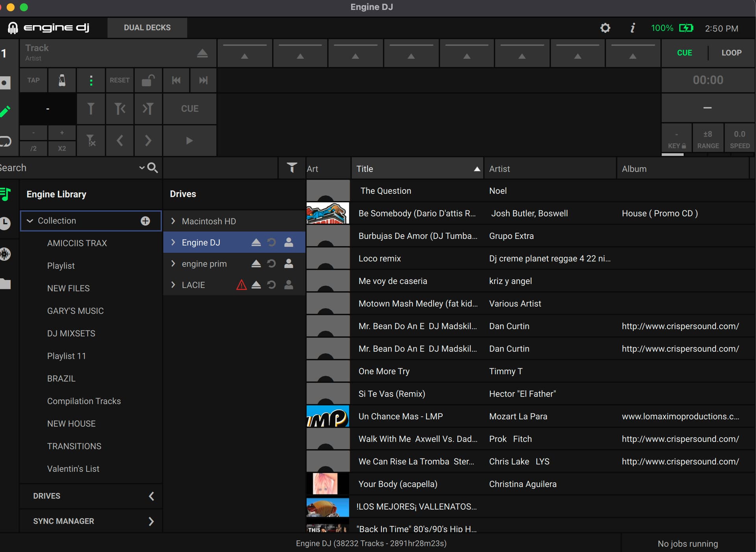This screenshot has width=756, height=552.
Task: Collapse the Collection tree
Action: (30, 221)
